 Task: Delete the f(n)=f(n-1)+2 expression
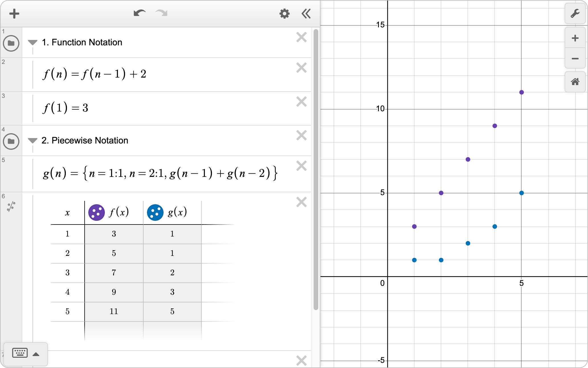(301, 68)
